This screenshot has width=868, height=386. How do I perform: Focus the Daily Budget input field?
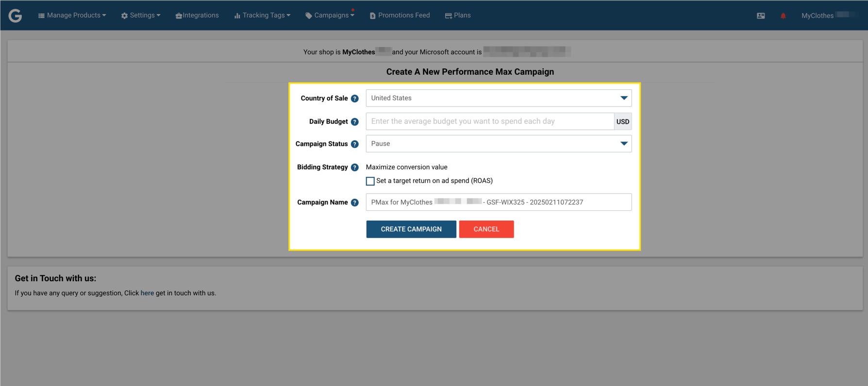point(490,121)
